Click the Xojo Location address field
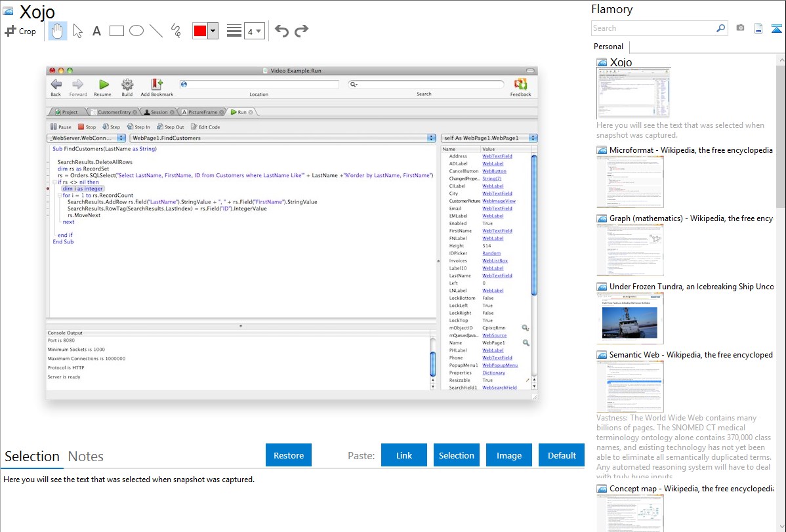Screen dimensions: 786x532 [x=259, y=84]
